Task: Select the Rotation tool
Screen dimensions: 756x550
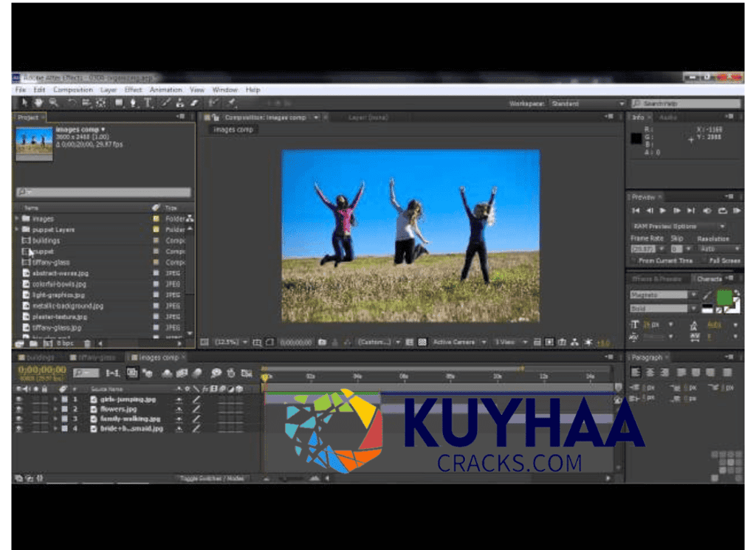Action: 70,103
